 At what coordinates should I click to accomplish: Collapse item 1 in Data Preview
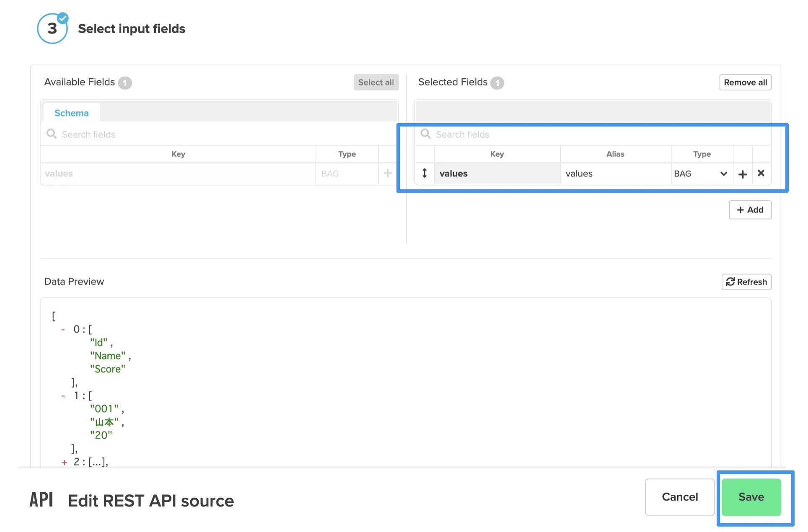coord(63,396)
